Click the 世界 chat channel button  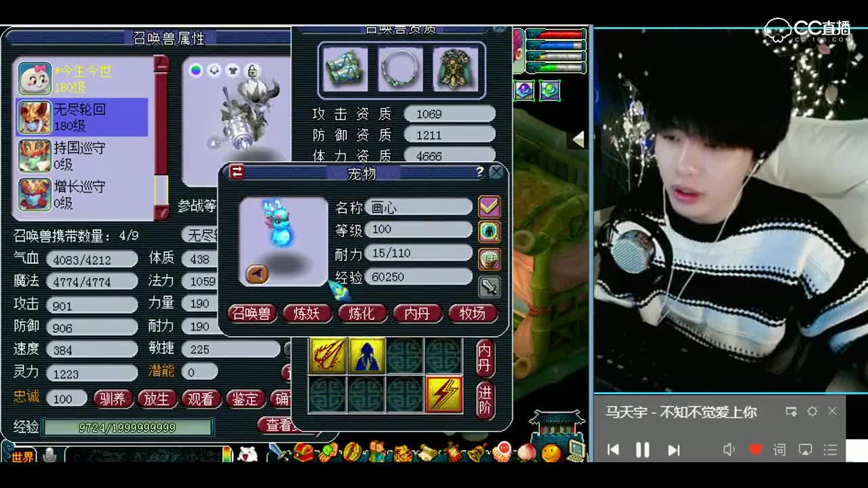(22, 456)
